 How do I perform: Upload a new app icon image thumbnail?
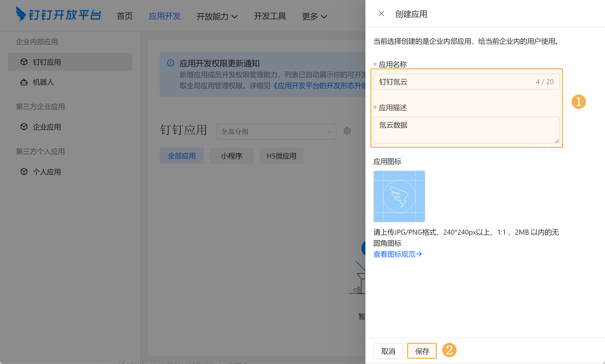[399, 196]
